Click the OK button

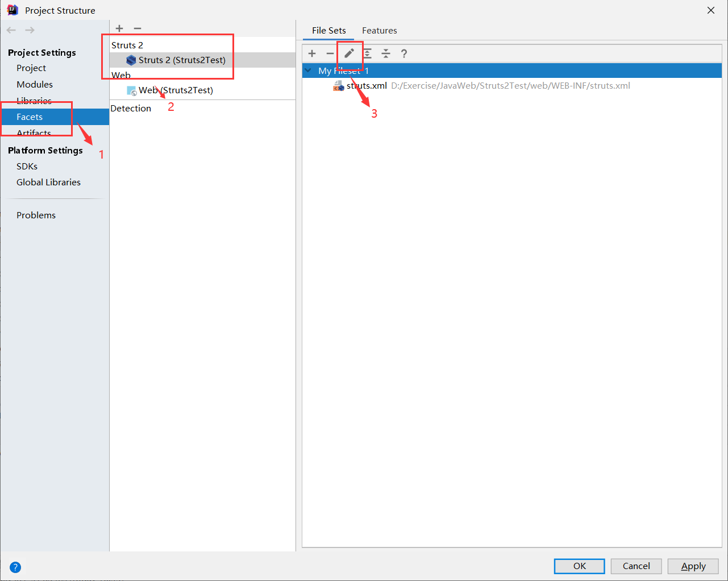click(x=580, y=566)
